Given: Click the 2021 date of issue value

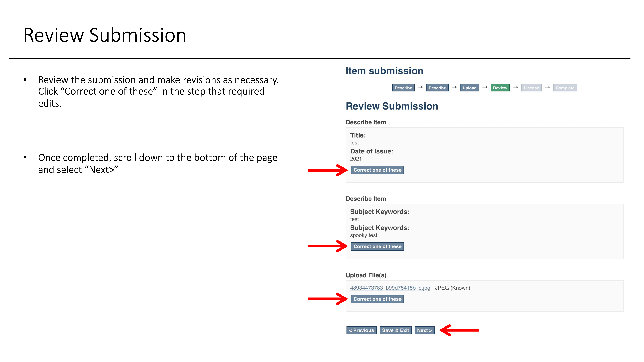Looking at the screenshot, I should point(356,159).
